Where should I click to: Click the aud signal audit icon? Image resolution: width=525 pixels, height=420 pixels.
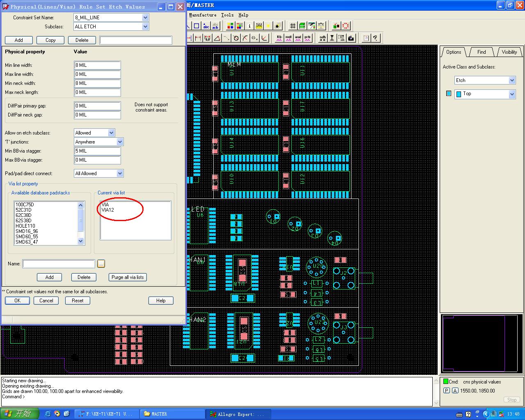(x=298, y=38)
